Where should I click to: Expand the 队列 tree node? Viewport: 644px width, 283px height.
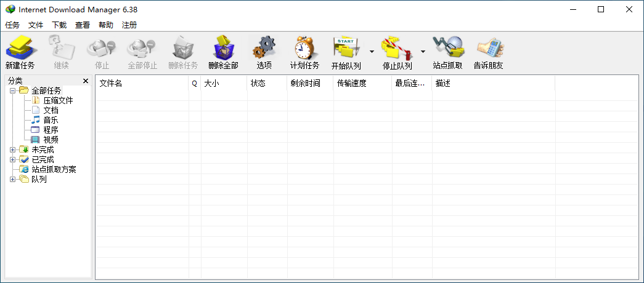(13, 179)
